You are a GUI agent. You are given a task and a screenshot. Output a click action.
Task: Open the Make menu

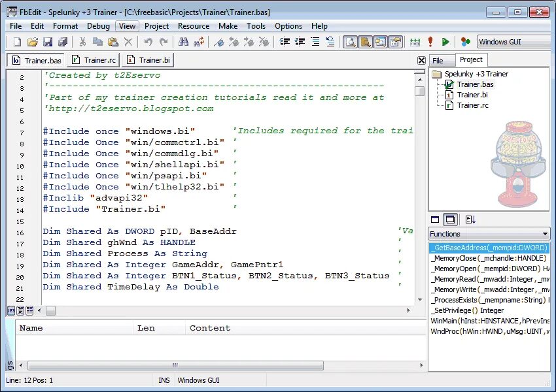pyautogui.click(x=228, y=26)
